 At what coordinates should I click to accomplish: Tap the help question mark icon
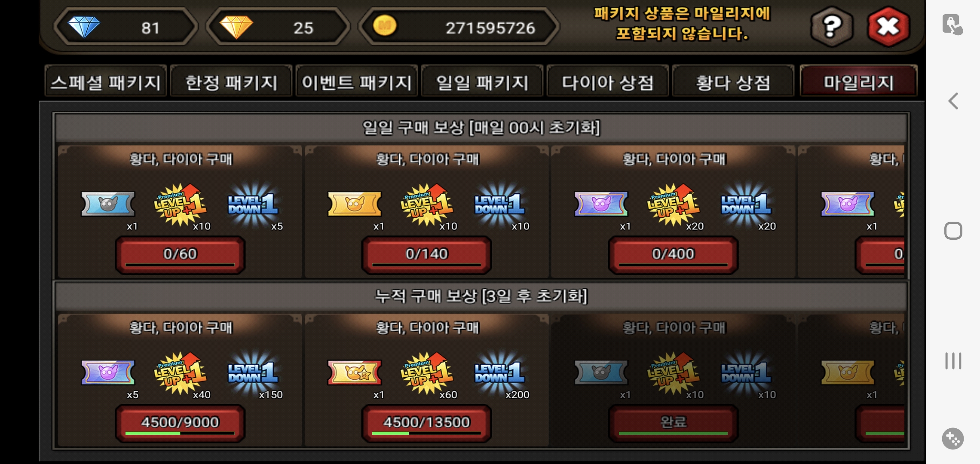click(x=832, y=27)
